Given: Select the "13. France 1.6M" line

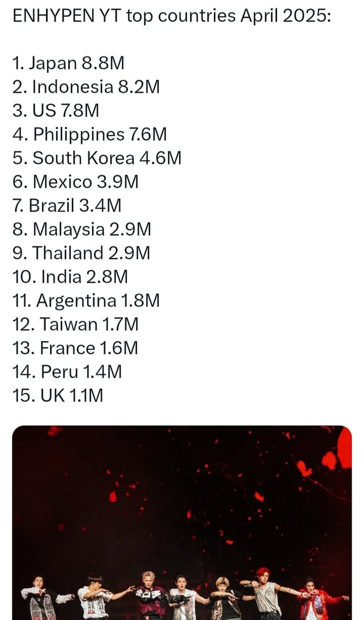Looking at the screenshot, I should click(x=75, y=348).
